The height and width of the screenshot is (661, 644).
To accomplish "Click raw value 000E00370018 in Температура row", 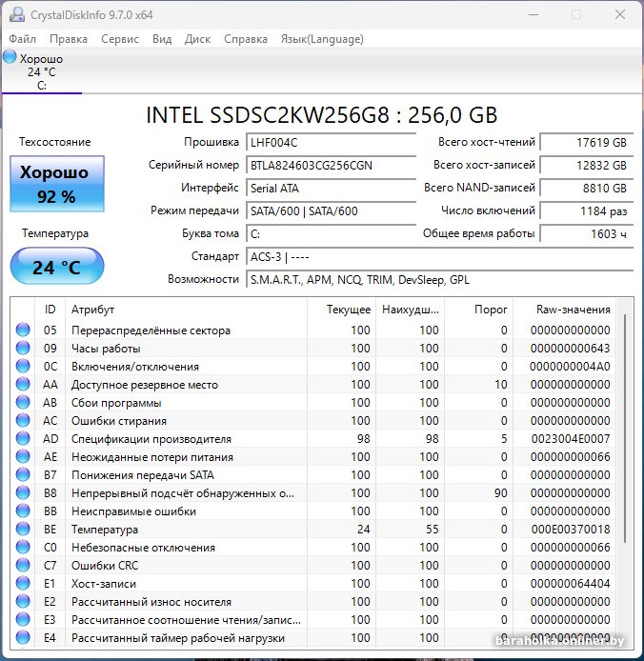I will [x=571, y=530].
